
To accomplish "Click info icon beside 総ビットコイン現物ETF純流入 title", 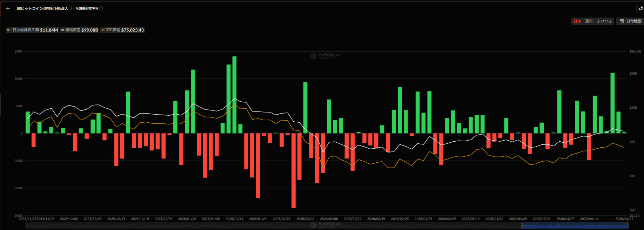I will [72, 8].
